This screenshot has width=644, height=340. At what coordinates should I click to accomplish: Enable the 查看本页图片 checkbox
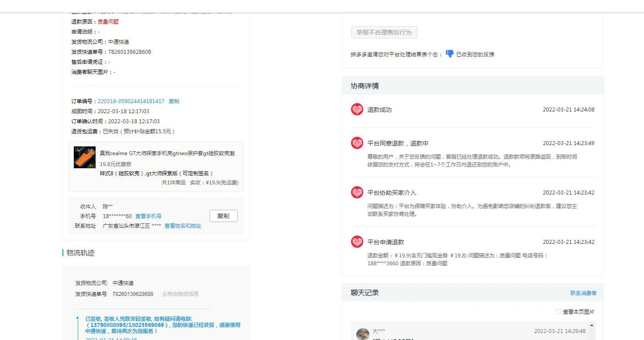[x=558, y=312]
